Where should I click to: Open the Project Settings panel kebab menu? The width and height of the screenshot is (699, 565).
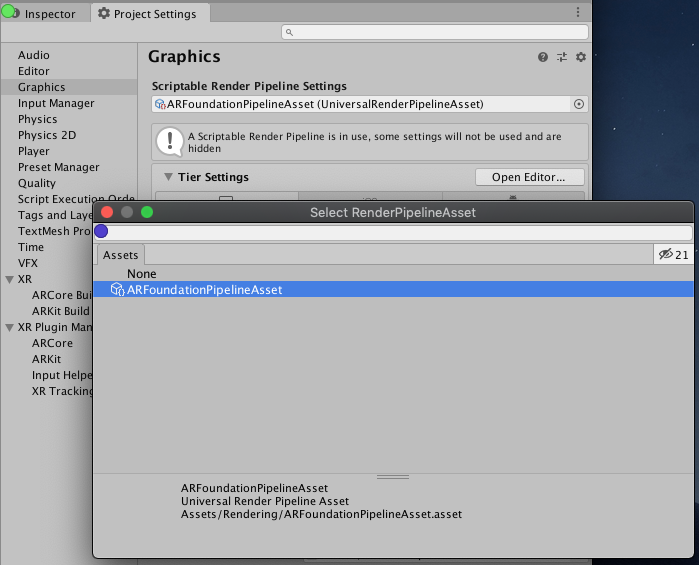577,13
